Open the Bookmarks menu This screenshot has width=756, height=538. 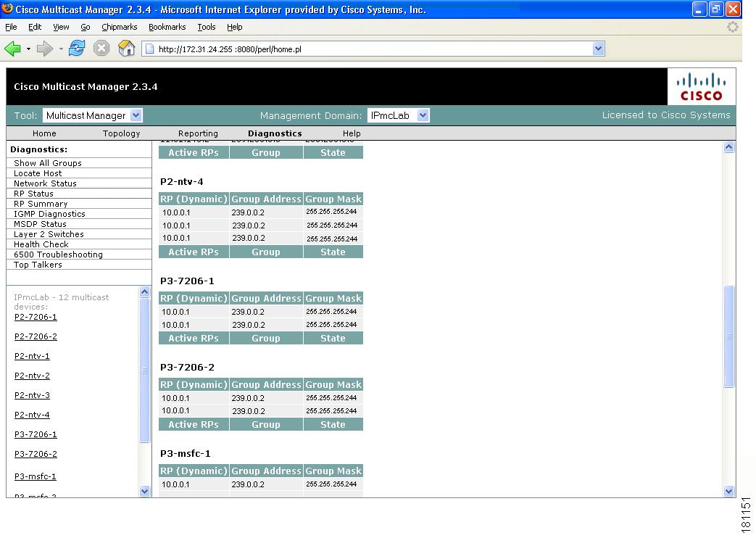167,27
